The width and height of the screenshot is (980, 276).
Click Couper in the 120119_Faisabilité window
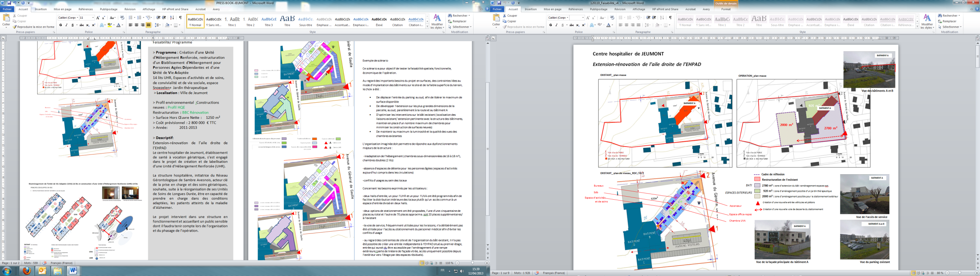point(510,16)
